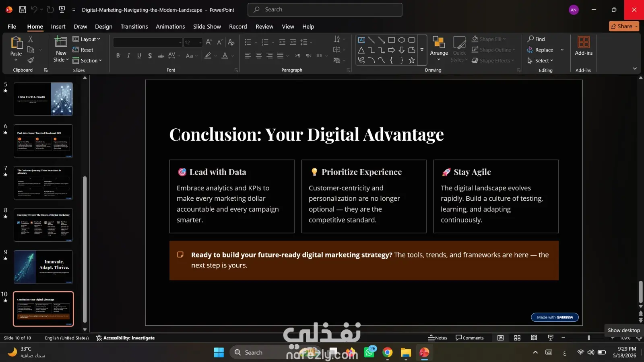Viewport: 644px width, 362px height.
Task: Click the text highlight color pen
Action: coord(208,56)
